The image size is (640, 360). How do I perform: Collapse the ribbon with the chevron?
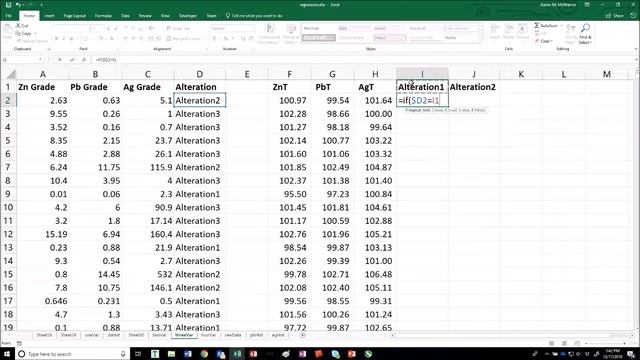636,49
